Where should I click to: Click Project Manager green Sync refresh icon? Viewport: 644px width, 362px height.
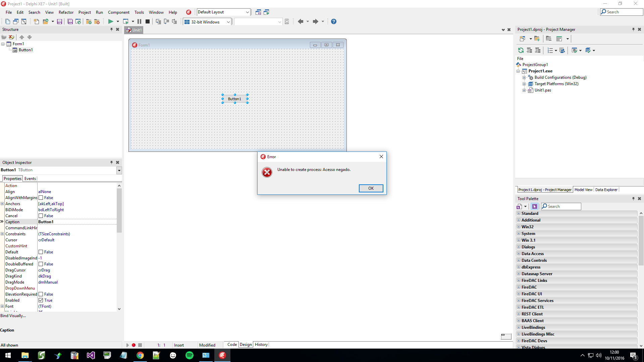coord(521,50)
